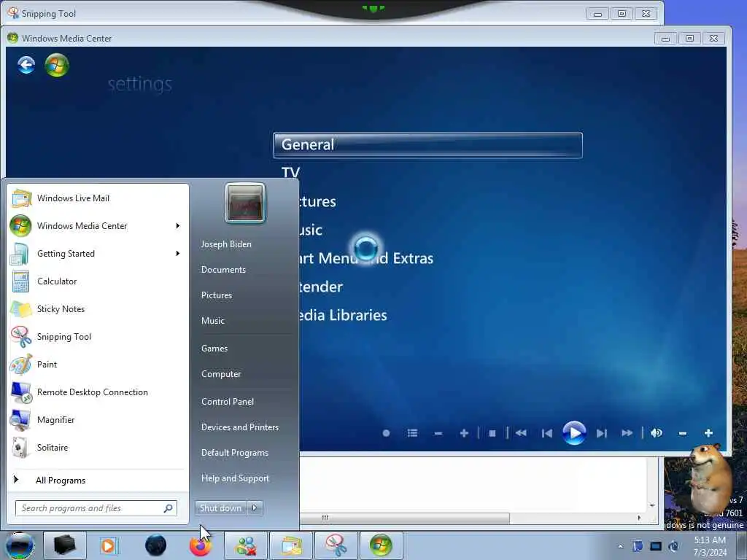
Task: Open Games from Start menu
Action: pyautogui.click(x=214, y=348)
